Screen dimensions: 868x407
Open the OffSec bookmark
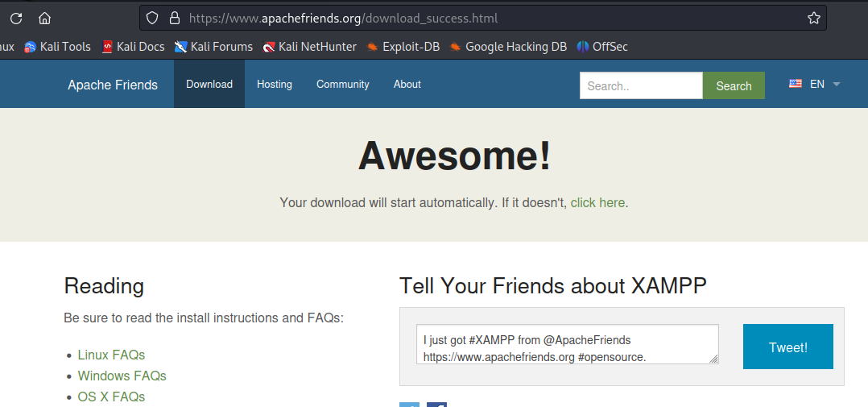602,47
